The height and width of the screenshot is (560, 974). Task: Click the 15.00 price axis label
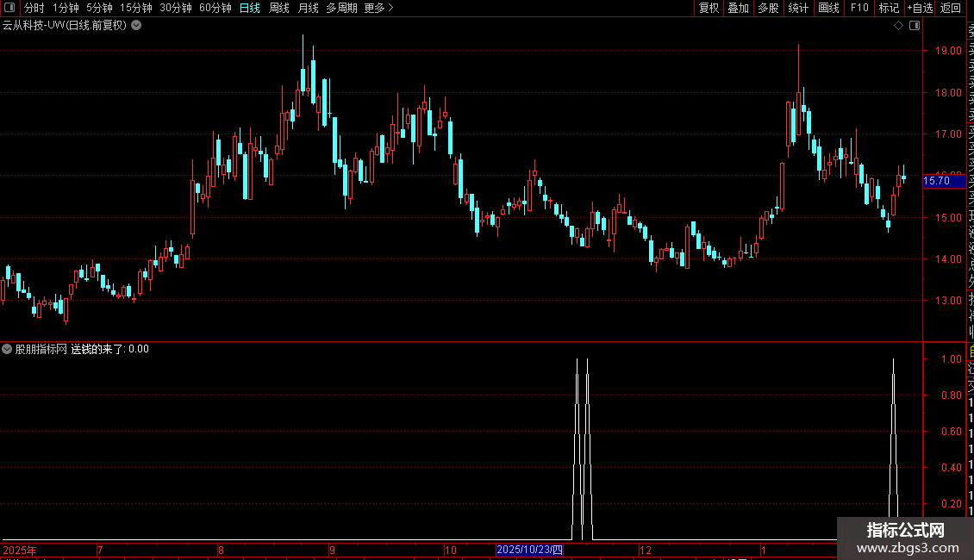(948, 218)
